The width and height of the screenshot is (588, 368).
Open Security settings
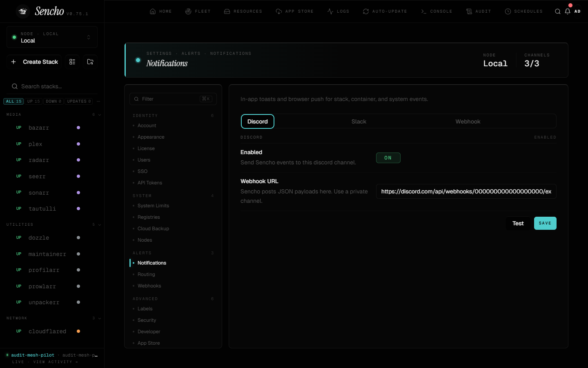click(147, 320)
